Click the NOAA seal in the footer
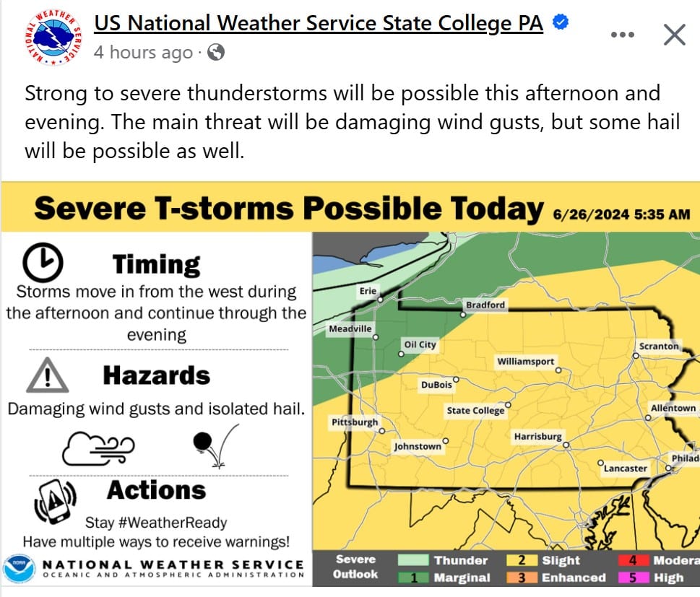 point(17,570)
